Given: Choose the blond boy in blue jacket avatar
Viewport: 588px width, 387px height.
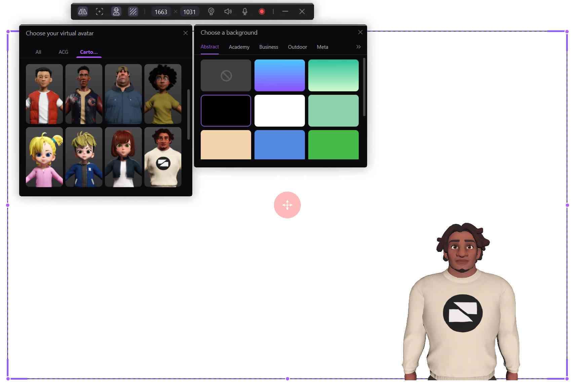Looking at the screenshot, I should pyautogui.click(x=84, y=157).
